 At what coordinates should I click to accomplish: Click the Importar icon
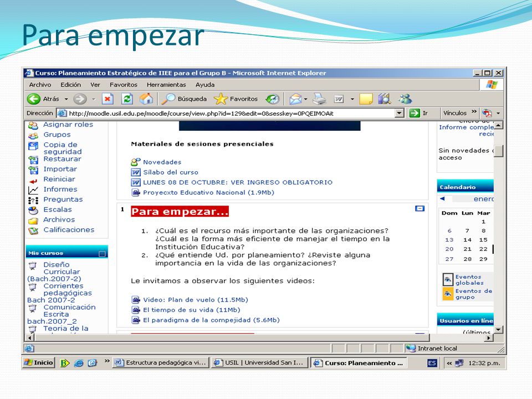click(x=33, y=170)
